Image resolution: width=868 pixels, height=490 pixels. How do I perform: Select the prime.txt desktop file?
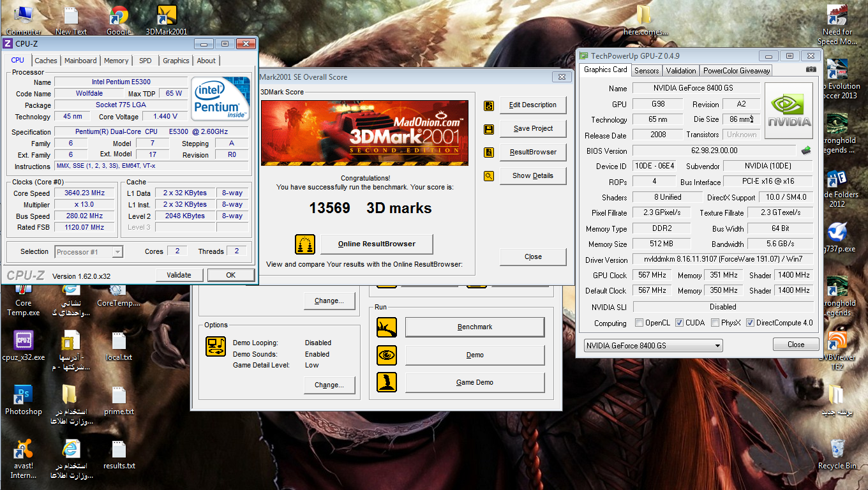tap(119, 401)
